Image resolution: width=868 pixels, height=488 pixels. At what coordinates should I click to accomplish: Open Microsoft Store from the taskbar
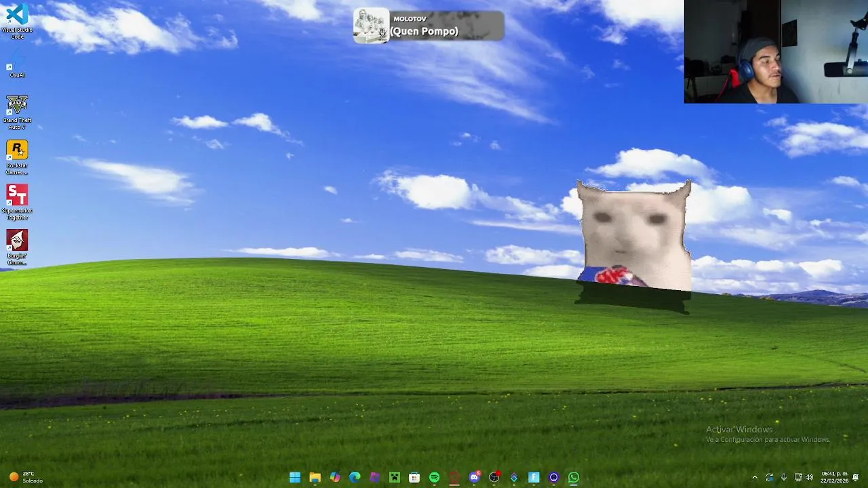(414, 477)
